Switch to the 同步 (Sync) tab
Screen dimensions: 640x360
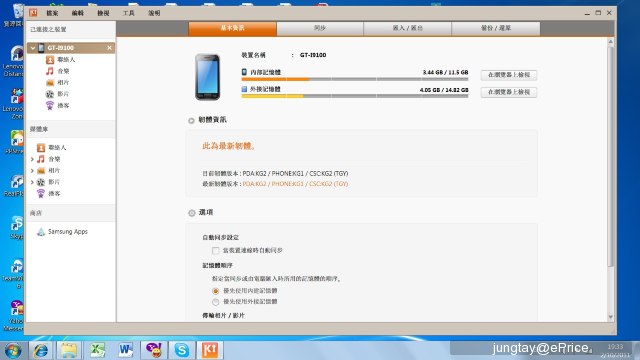(x=320, y=29)
